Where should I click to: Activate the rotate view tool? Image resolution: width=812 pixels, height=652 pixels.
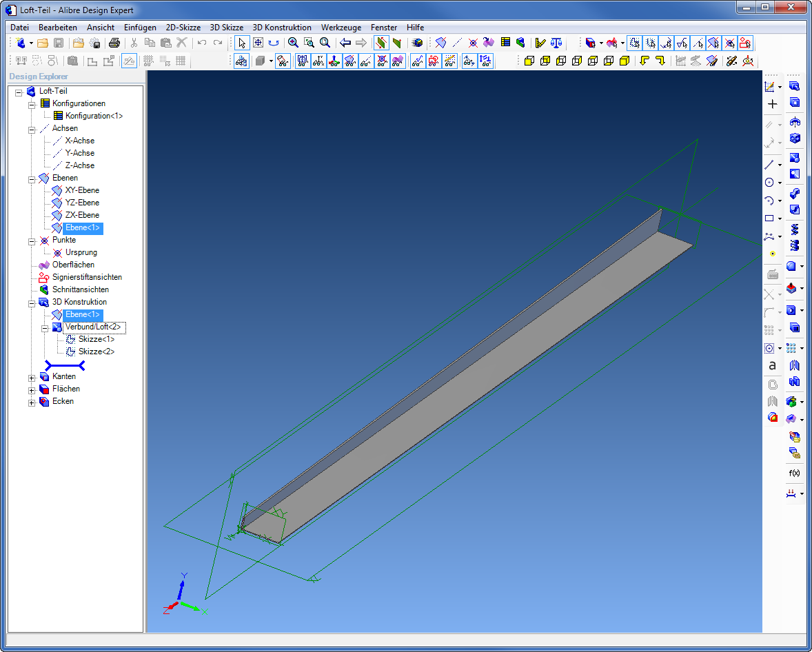click(x=274, y=43)
